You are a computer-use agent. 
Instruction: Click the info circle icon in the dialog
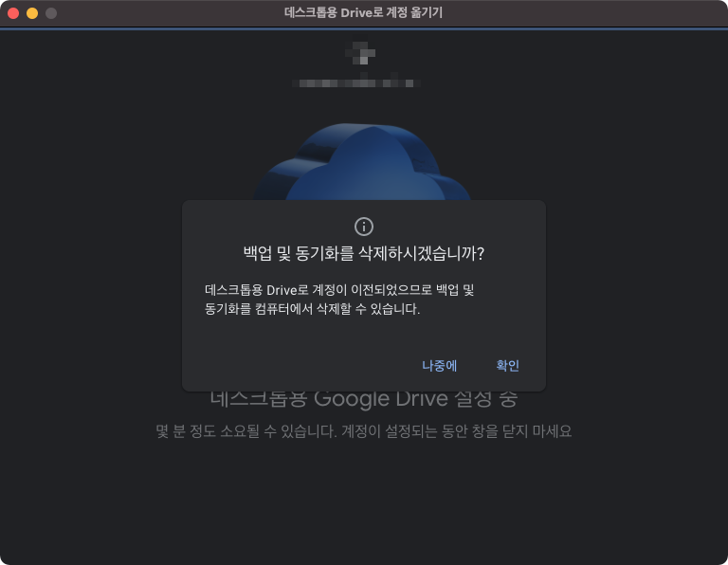[x=364, y=227]
